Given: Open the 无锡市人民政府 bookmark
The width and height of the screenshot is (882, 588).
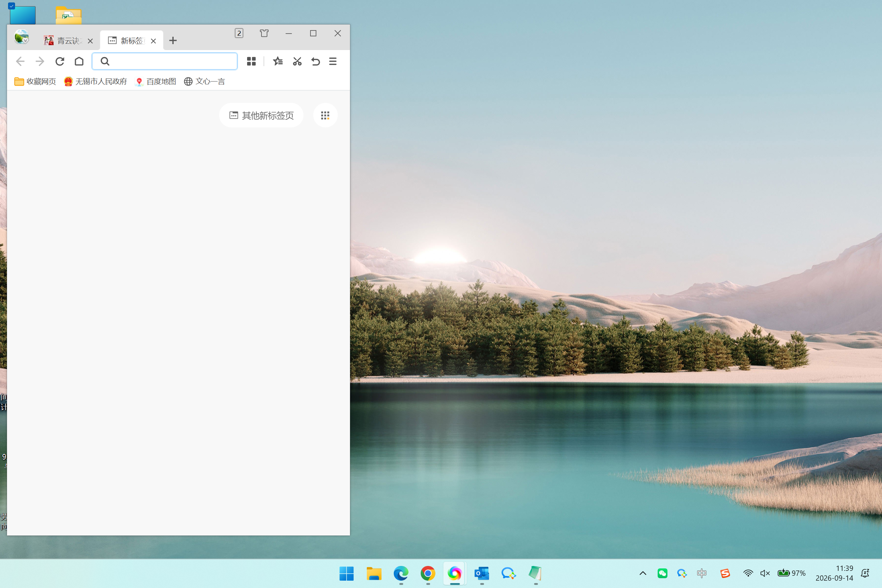Looking at the screenshot, I should point(96,81).
